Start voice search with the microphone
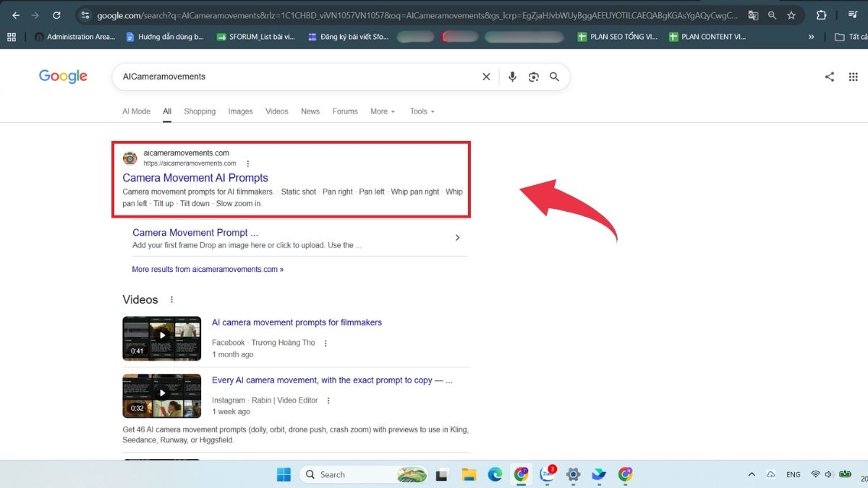Screen dimensions: 868x488 (512, 77)
